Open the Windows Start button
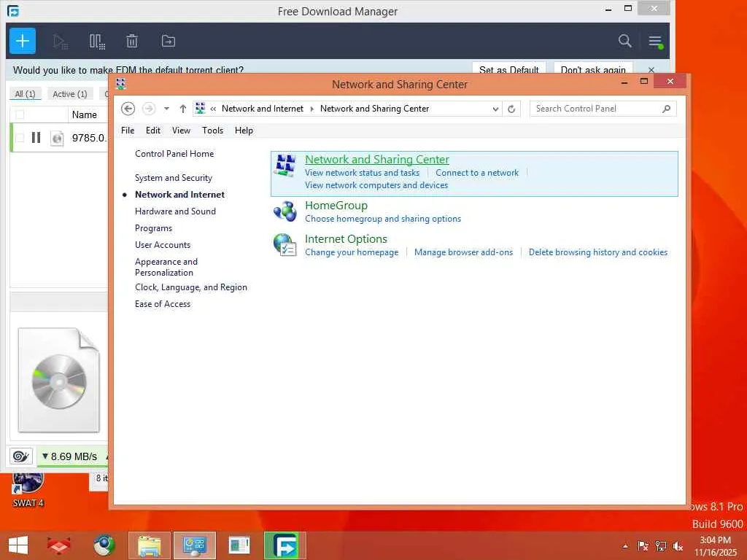Screen dimensions: 747x560 [18, 545]
